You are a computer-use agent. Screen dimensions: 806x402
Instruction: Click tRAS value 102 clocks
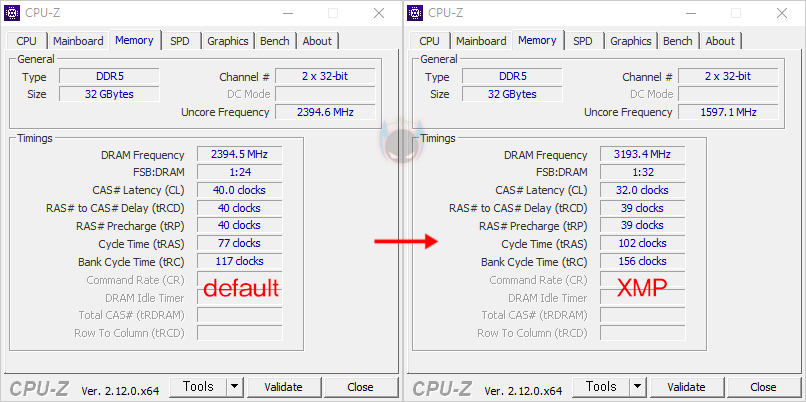[643, 243]
